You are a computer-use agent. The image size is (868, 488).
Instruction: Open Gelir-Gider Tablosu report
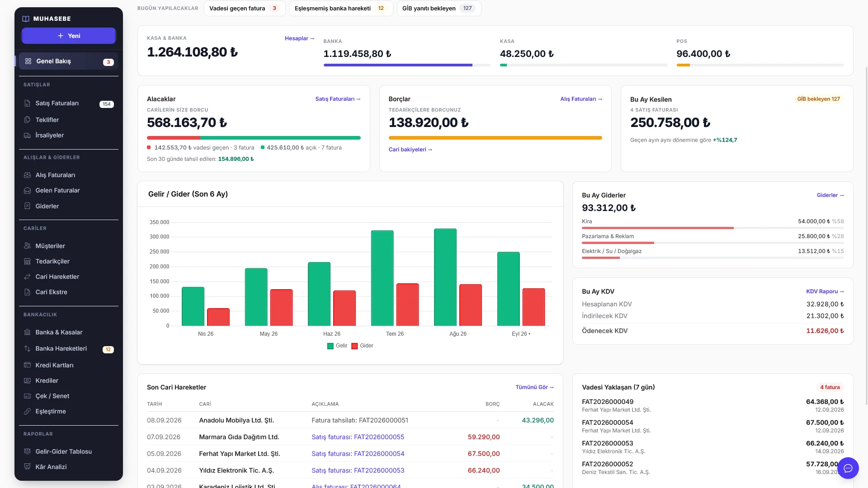tap(69, 451)
